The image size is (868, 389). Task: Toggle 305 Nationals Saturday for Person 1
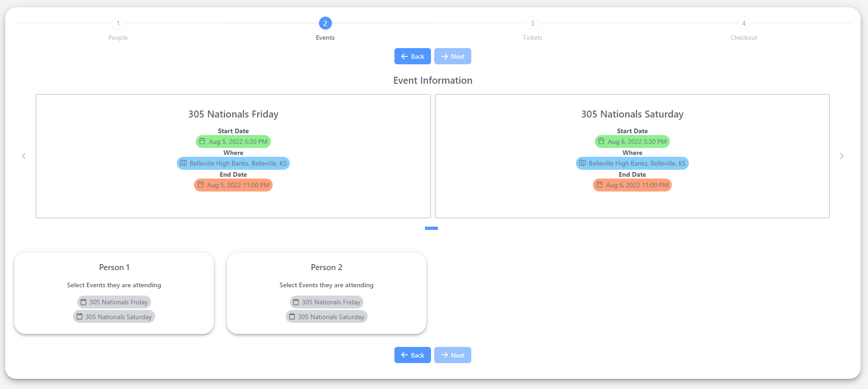[x=114, y=317]
